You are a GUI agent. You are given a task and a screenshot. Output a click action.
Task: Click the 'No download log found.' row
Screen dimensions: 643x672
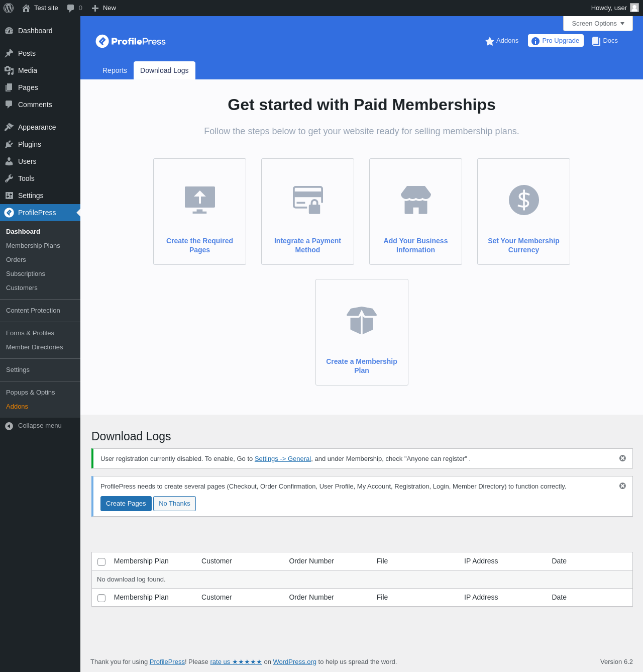[x=362, y=580]
